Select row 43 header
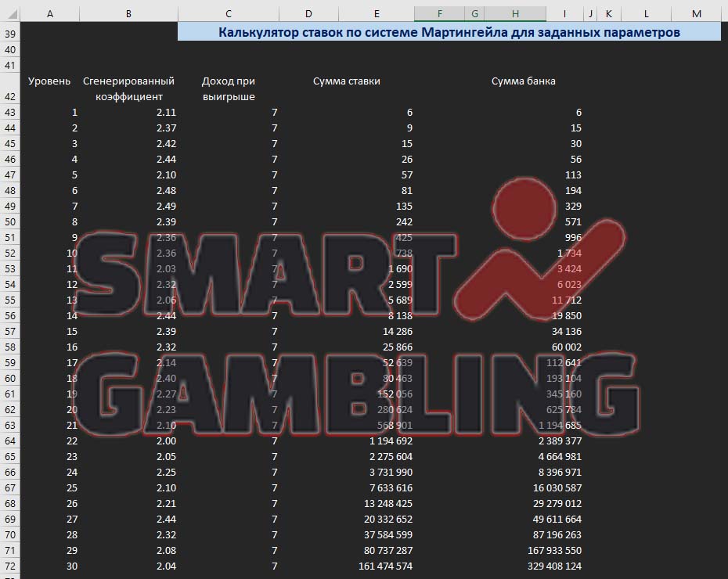This screenshot has height=579, width=728. (x=10, y=112)
